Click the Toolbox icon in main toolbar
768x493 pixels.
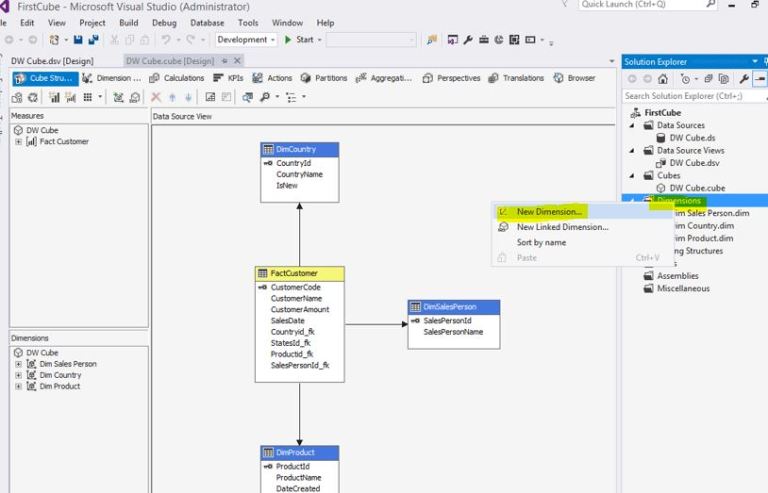(x=483, y=40)
